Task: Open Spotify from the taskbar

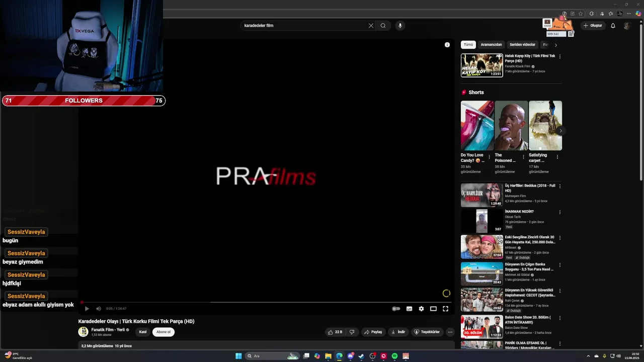Action: (394, 356)
